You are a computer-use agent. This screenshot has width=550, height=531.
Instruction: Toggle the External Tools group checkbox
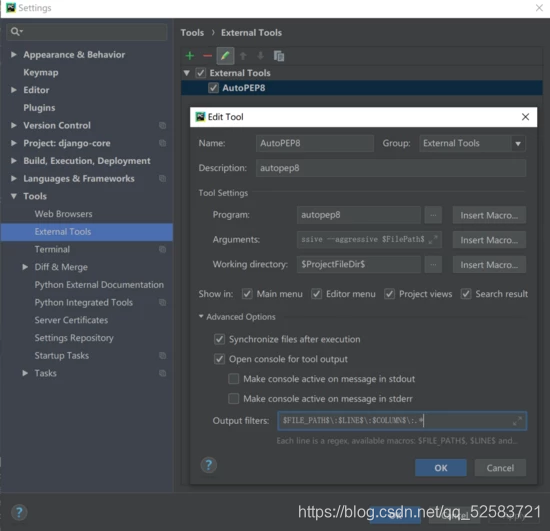pyautogui.click(x=201, y=73)
